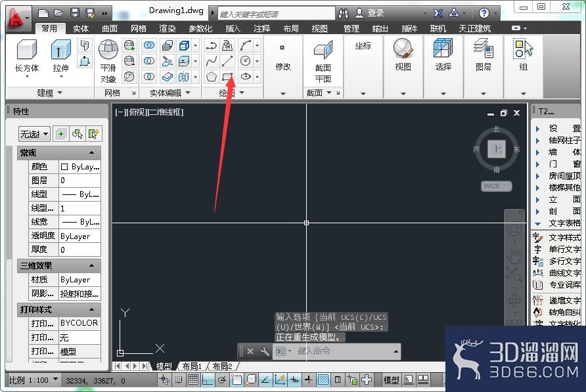Click the 多行文字 multiline text command
Viewport: 586px width, 392px height.
point(557,261)
